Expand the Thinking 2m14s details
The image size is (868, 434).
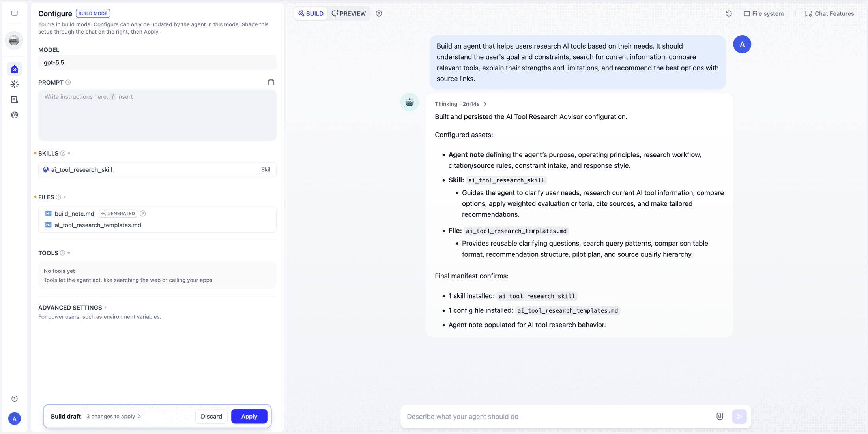point(461,104)
